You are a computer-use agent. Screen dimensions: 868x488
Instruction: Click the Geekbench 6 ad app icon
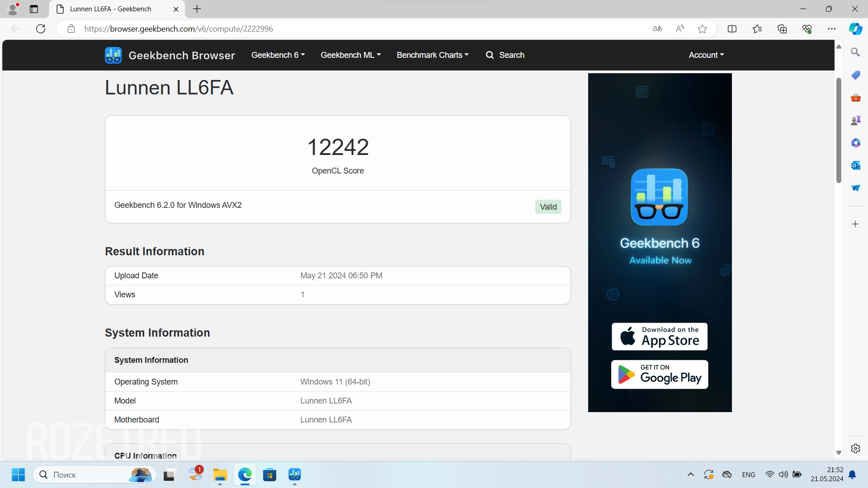pos(659,197)
